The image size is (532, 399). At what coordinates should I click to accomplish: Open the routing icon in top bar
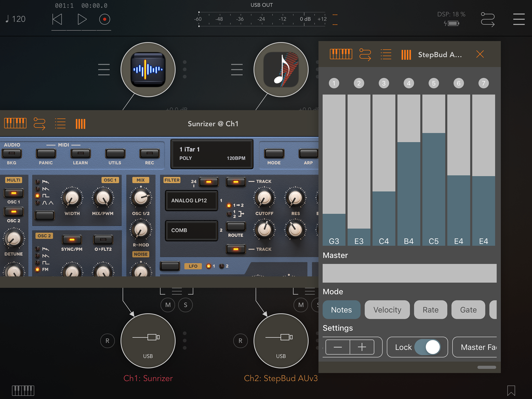coord(488,19)
